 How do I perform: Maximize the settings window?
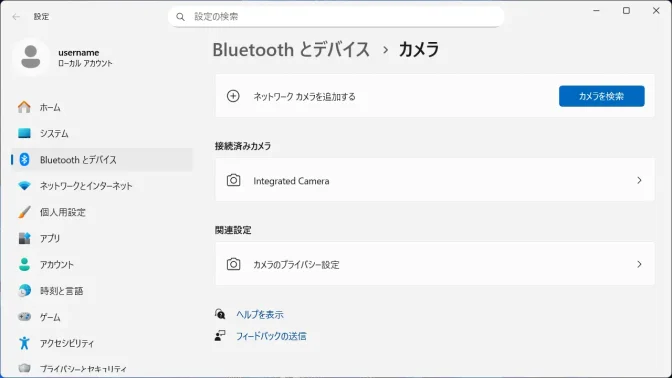point(626,11)
